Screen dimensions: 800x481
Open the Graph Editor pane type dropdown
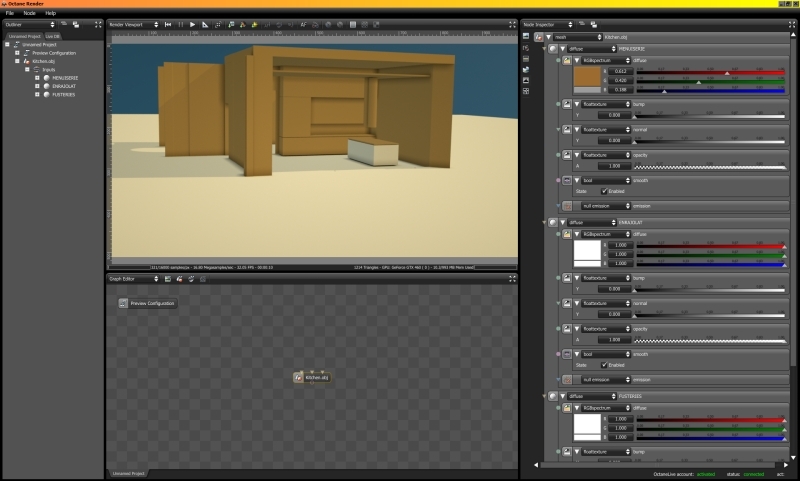[x=134, y=279]
